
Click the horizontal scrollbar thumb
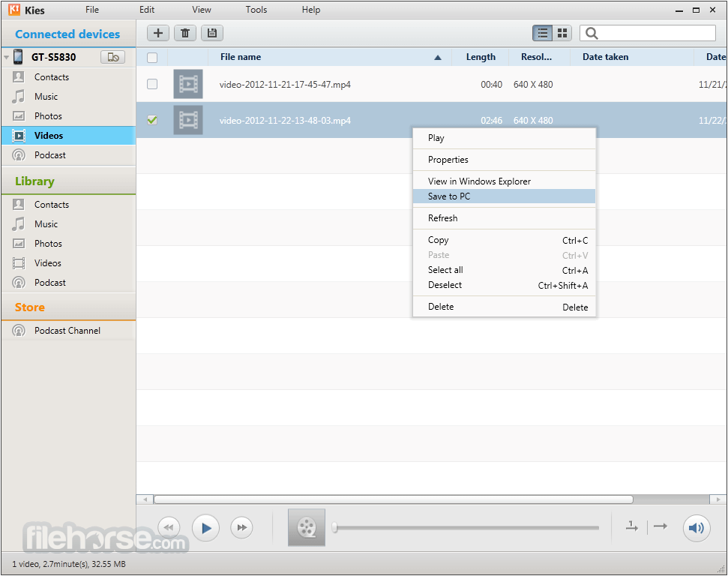394,499
